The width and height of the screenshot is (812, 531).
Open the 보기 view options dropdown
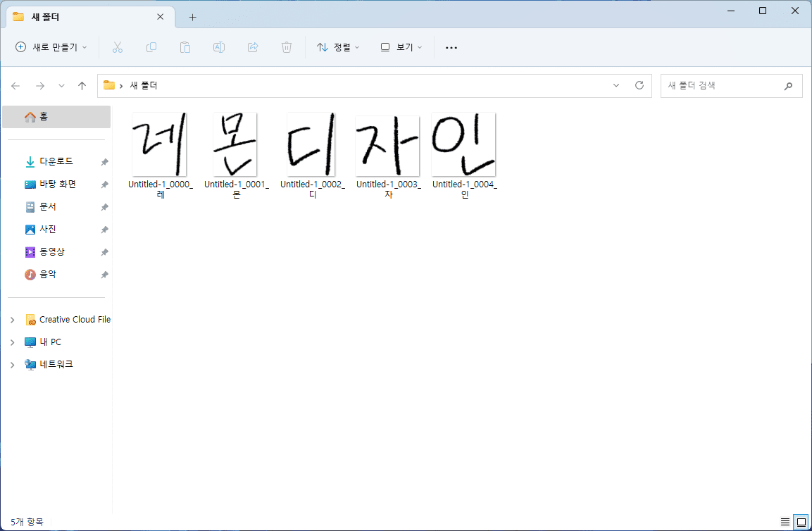400,47
